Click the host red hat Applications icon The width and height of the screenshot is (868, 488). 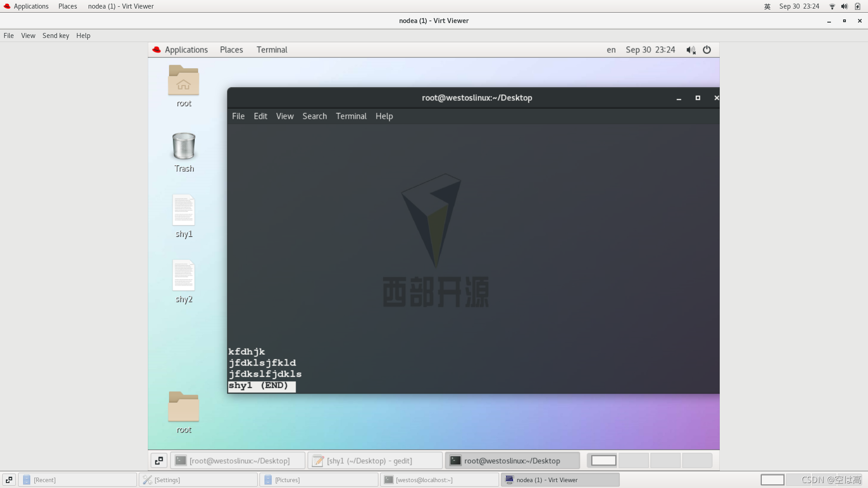click(x=7, y=6)
